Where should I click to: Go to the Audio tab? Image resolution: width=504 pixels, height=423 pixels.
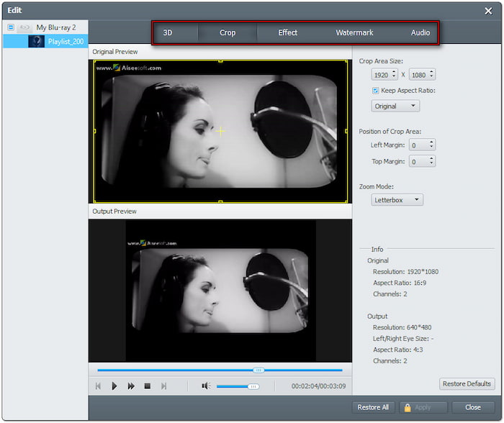point(420,33)
